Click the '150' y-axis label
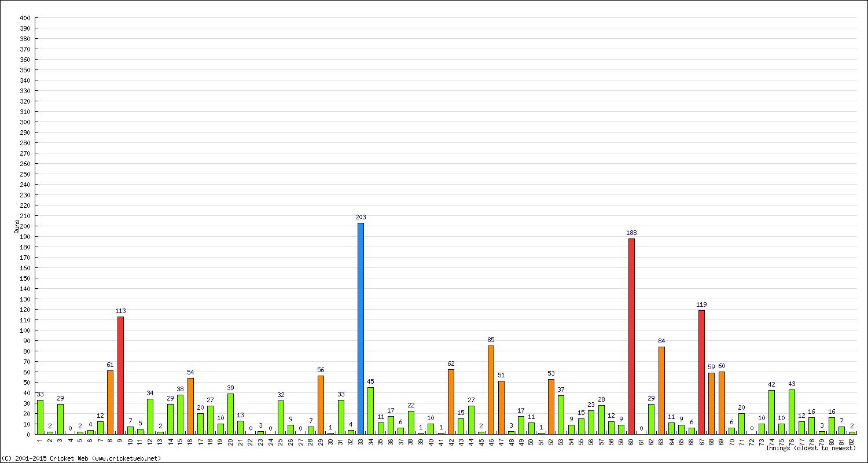This screenshot has height=463, width=868. 24,278
